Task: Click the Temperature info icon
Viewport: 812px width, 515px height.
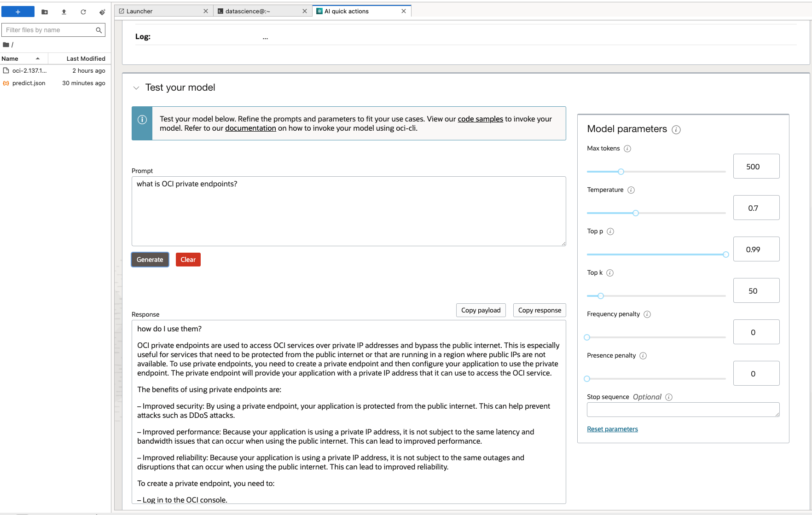Action: pyautogui.click(x=631, y=190)
